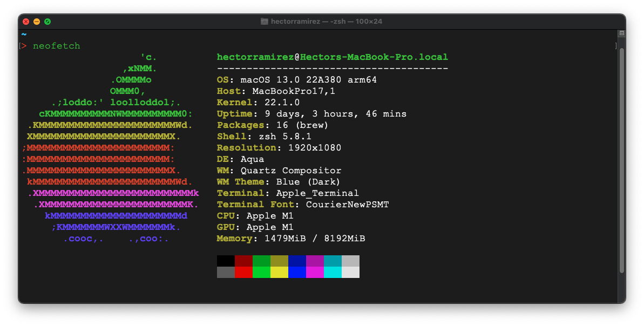
Task: Click the neofetch command text
Action: [56, 46]
